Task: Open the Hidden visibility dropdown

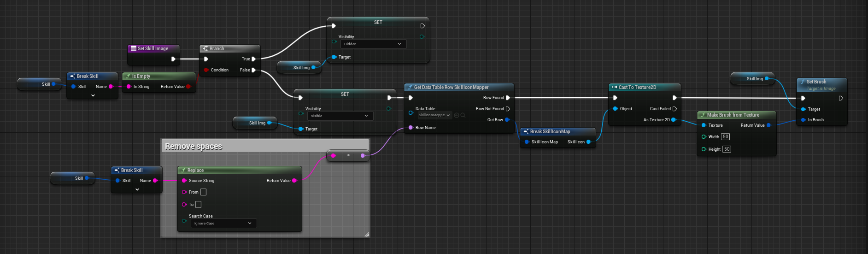Action: point(373,44)
